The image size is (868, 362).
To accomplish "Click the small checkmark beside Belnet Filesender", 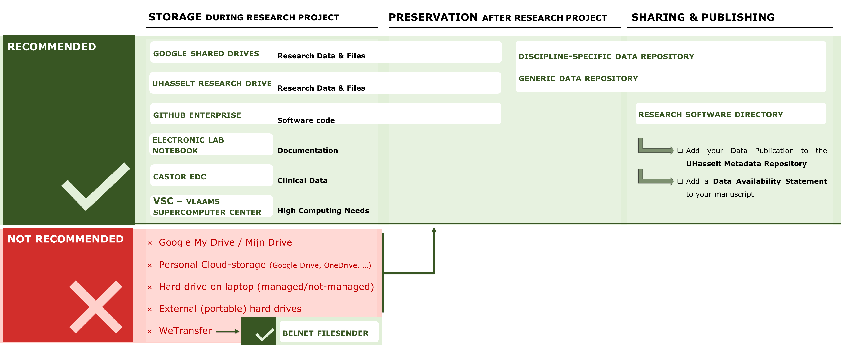I will 264,334.
